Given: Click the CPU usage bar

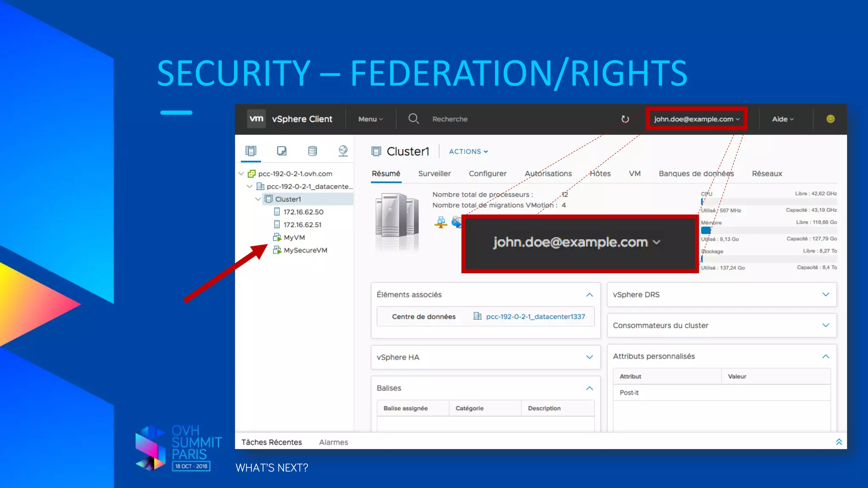Looking at the screenshot, I should click(769, 202).
